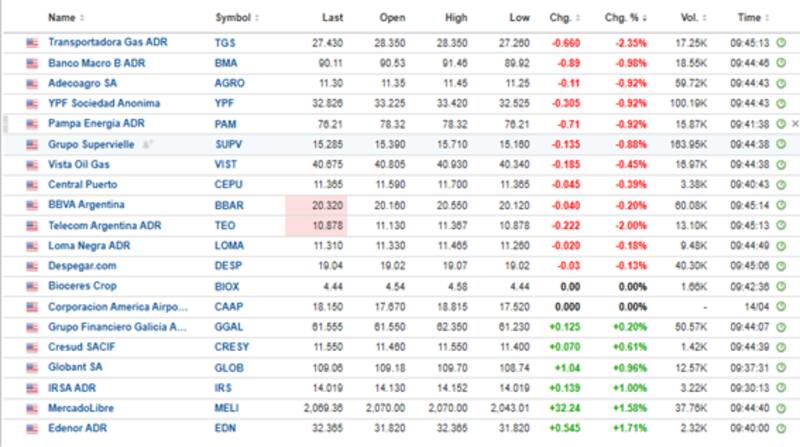Click the alert bell icon beside Grupo Supervielle
Screen dimensions: 800x447
[144, 144]
